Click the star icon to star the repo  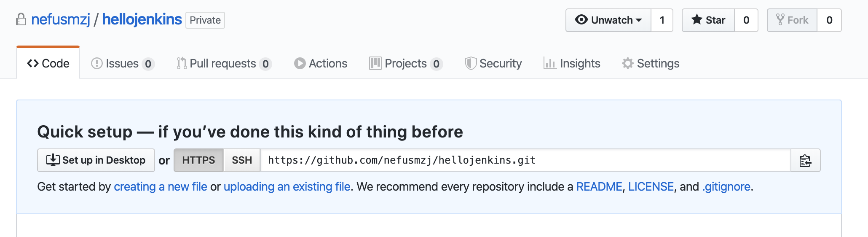(697, 20)
